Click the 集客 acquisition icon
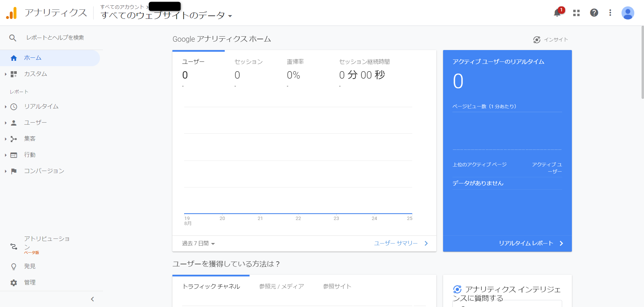Screen dimensions: 644x307 (14, 139)
